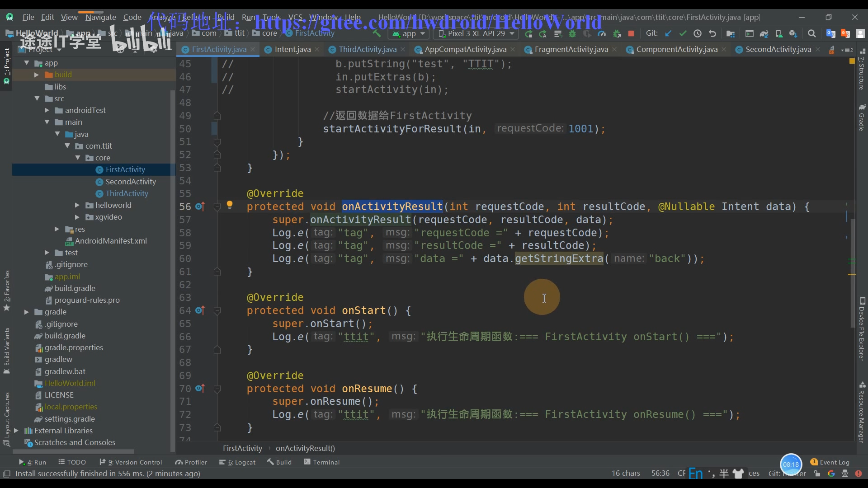Click the Make Project hammer icon

376,33
